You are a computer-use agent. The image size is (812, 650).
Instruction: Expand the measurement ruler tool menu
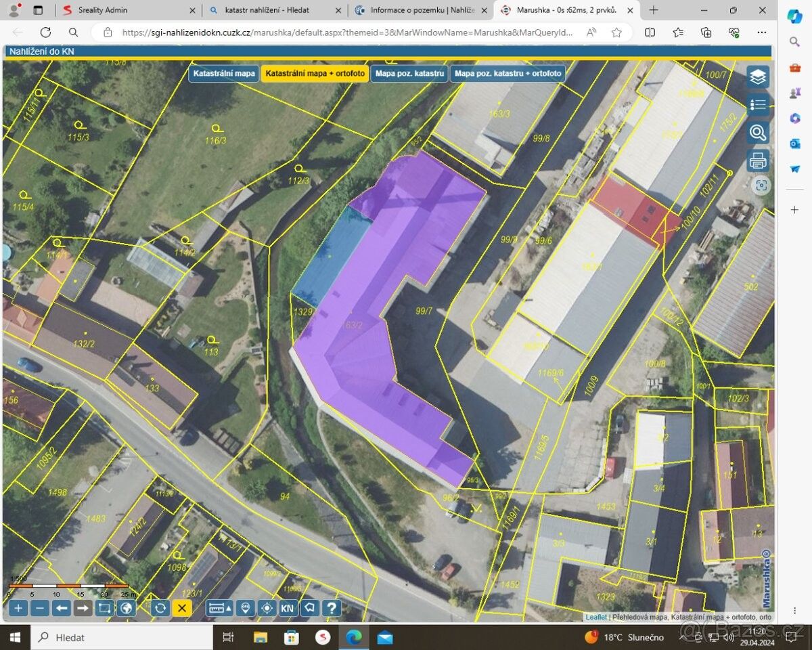point(219,608)
